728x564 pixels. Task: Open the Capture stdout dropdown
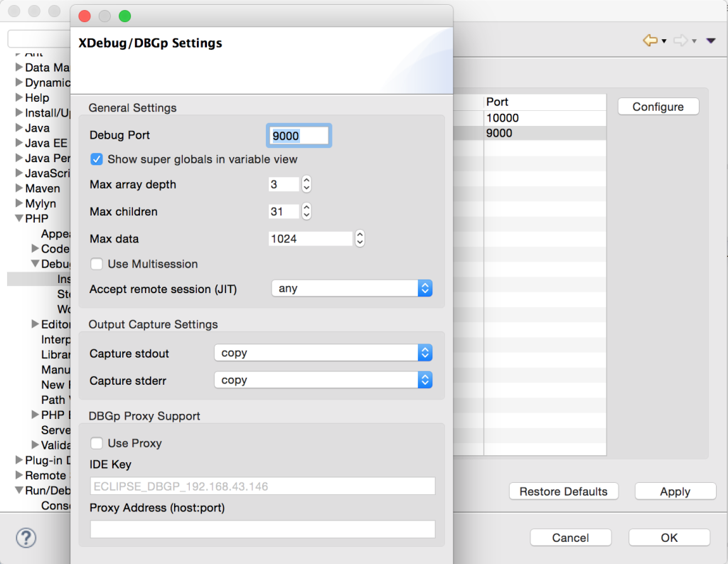(x=323, y=353)
